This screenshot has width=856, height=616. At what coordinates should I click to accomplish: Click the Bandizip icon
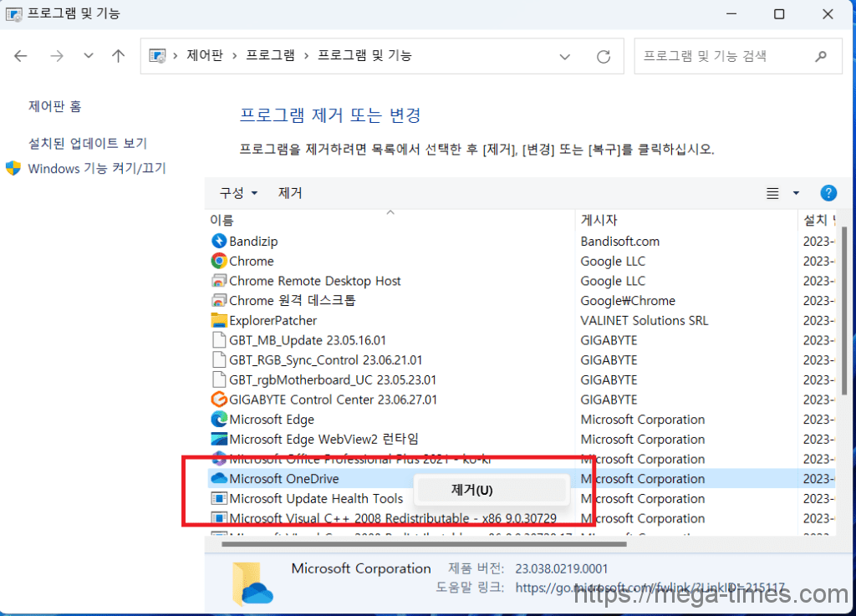point(219,241)
